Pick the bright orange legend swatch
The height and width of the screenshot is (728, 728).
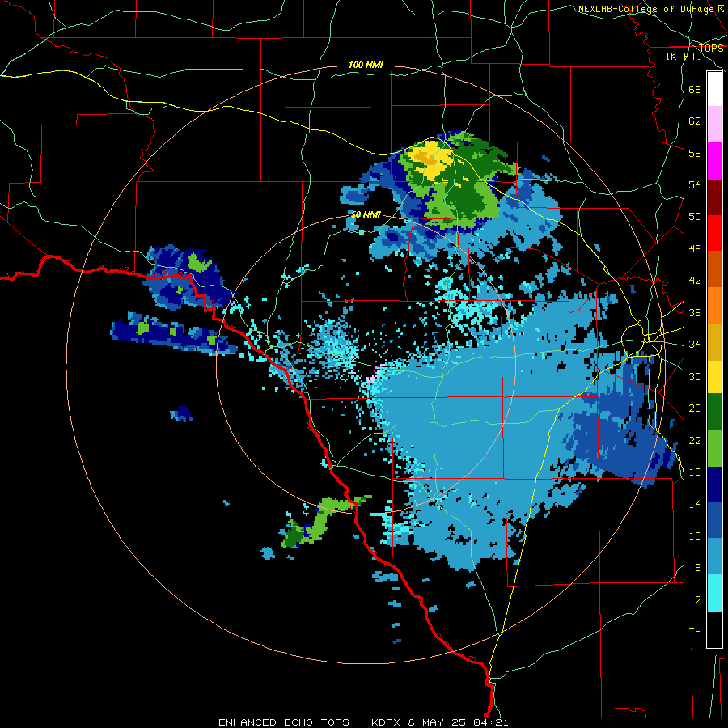(714, 305)
